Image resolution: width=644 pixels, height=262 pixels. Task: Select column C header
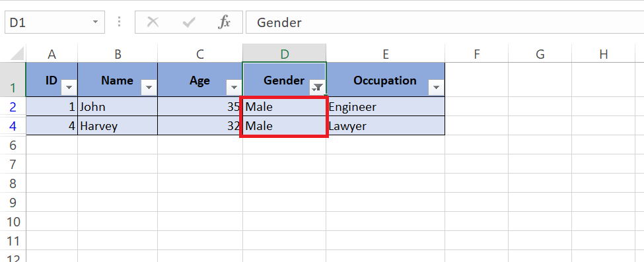tap(200, 54)
